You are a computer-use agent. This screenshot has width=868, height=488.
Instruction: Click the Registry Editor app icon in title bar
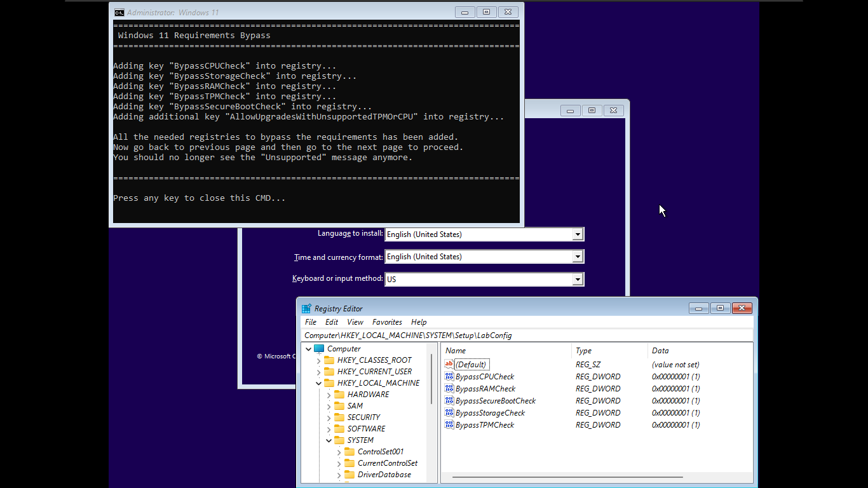306,308
